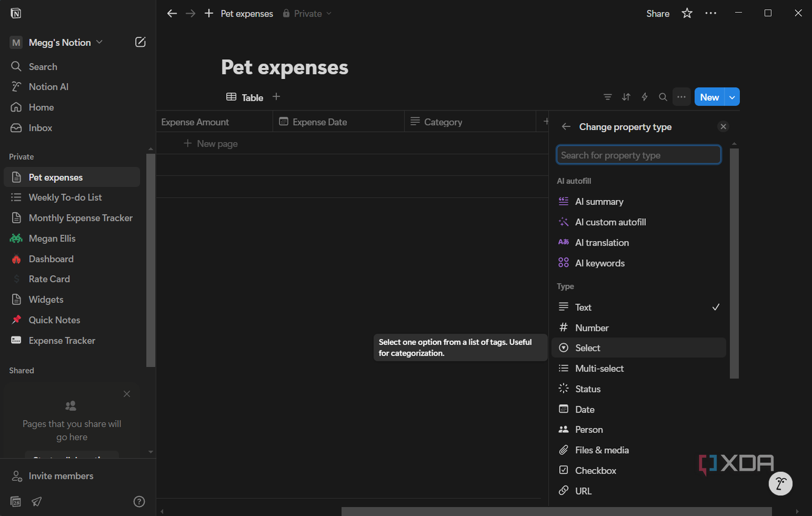This screenshot has width=812, height=516.
Task: Open the Notion AI floating assistant button
Action: (780, 484)
